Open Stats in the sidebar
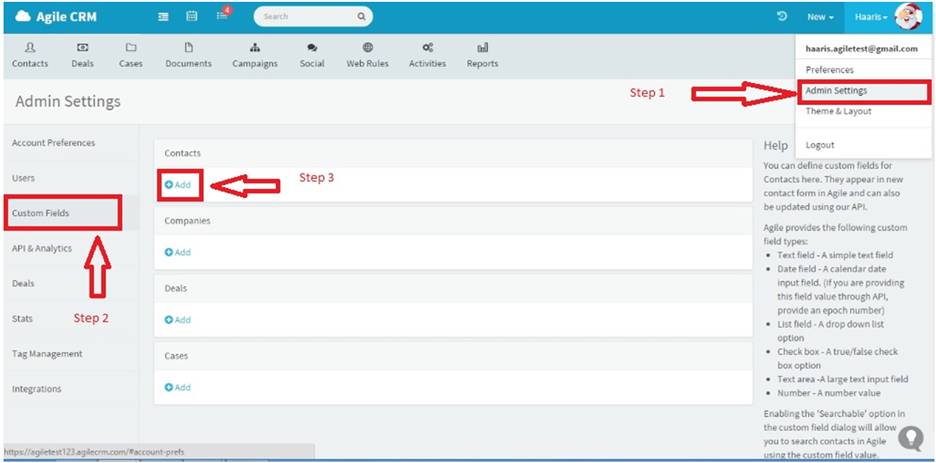Image resolution: width=936 pixels, height=463 pixels. [22, 319]
